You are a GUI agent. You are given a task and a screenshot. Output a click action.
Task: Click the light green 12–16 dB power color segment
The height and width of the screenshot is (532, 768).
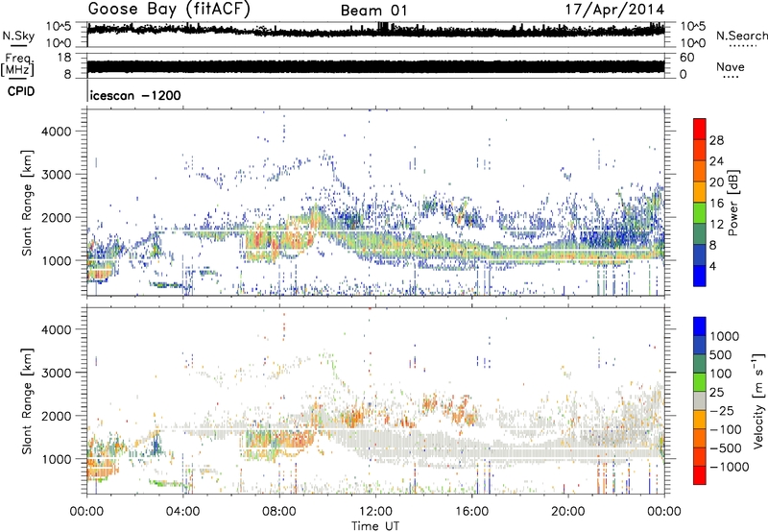click(700, 212)
